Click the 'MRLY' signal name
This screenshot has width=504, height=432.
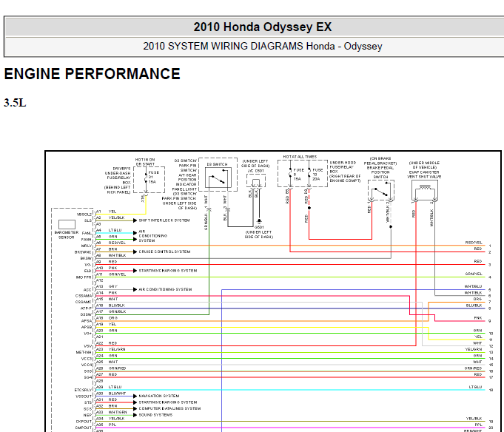(x=87, y=246)
